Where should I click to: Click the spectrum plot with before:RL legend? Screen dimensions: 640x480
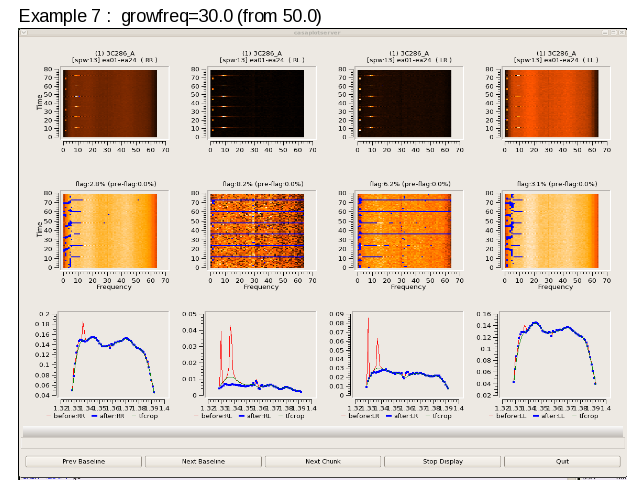click(261, 354)
